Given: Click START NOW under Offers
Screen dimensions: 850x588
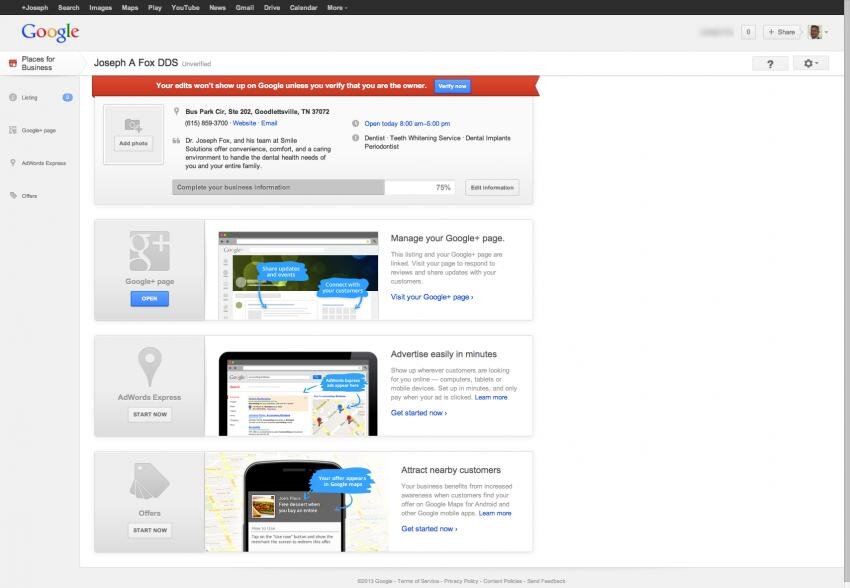Looking at the screenshot, I should tap(150, 531).
